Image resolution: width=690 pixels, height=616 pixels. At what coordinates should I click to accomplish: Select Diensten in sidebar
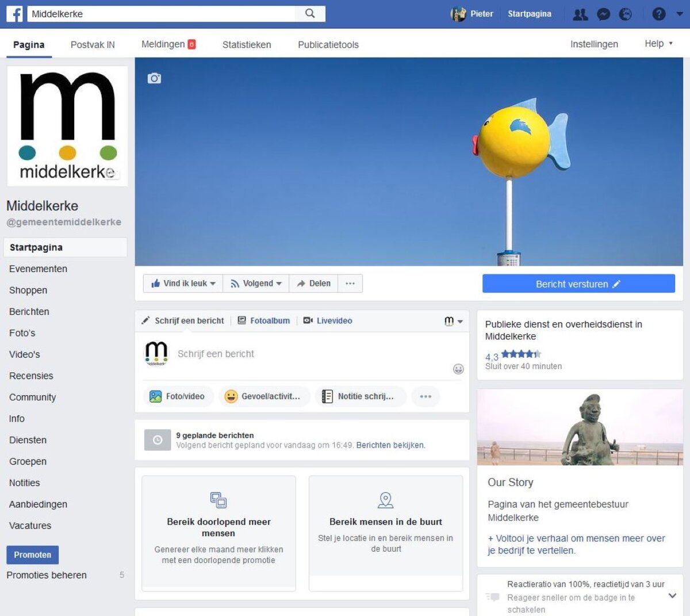pyautogui.click(x=28, y=440)
